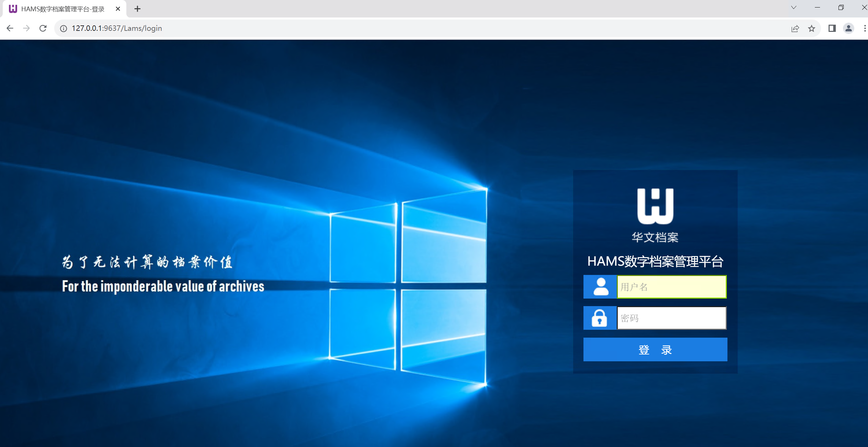
Task: Bookmark this page with the star icon
Action: point(811,28)
